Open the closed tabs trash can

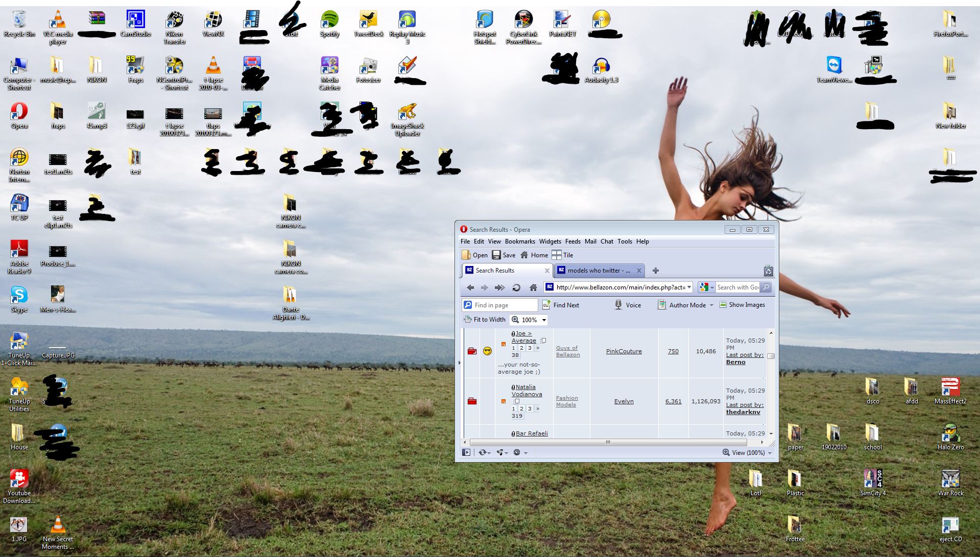[768, 271]
